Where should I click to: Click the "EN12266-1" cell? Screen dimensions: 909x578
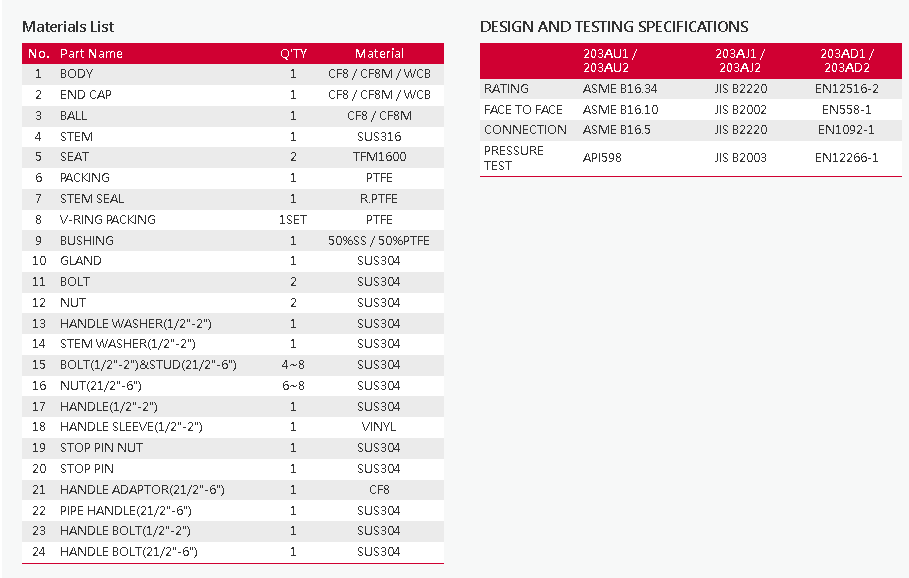pos(846,158)
